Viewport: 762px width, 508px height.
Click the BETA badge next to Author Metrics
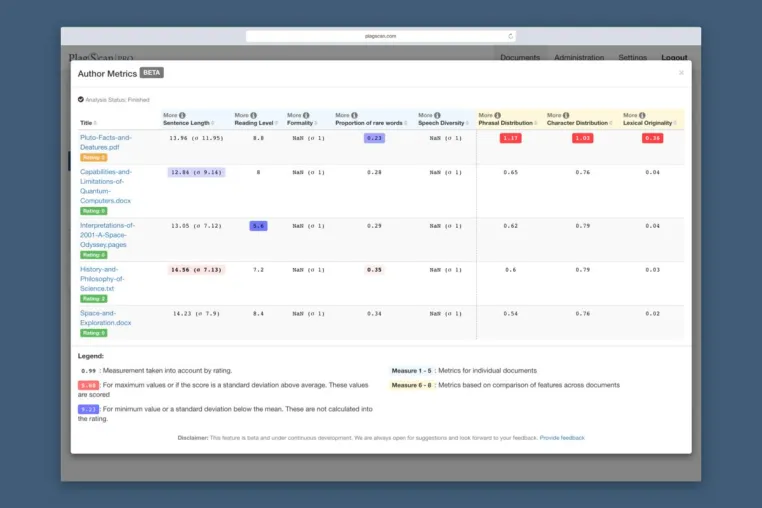(152, 73)
